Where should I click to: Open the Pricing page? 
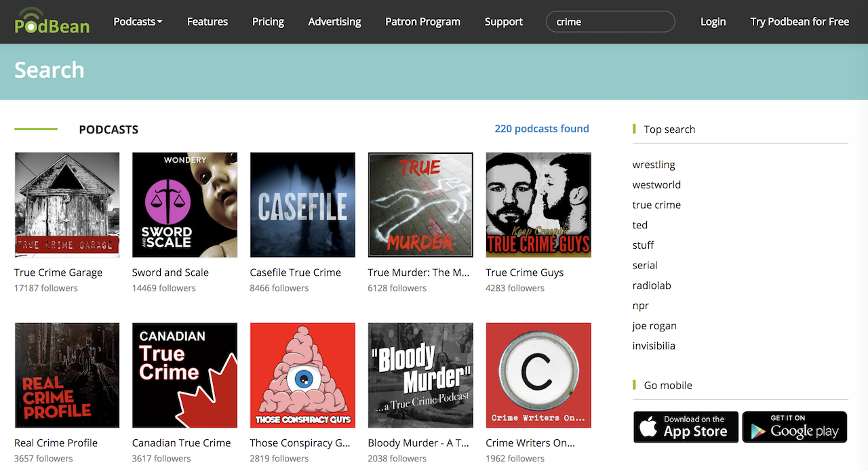coord(268,22)
